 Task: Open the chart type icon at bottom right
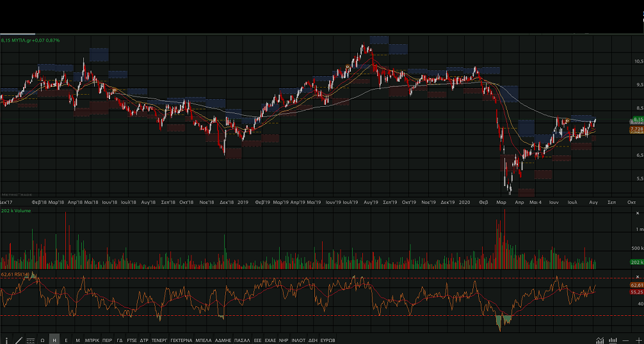coord(599,340)
